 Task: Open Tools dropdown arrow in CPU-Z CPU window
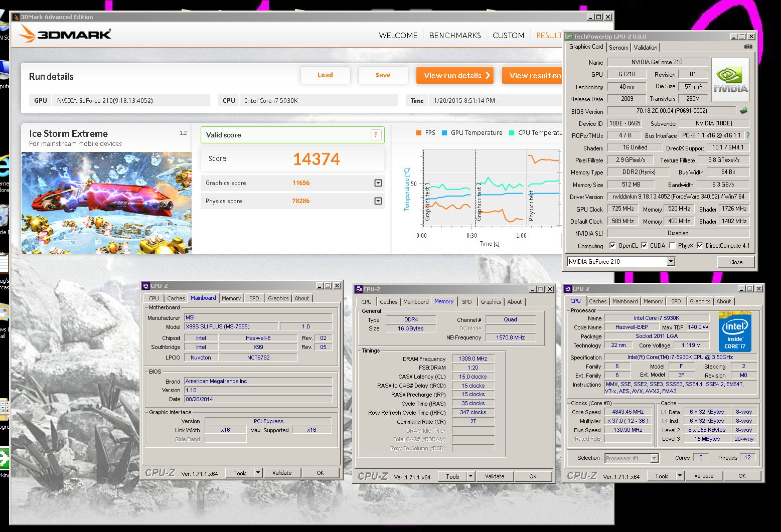(680, 476)
